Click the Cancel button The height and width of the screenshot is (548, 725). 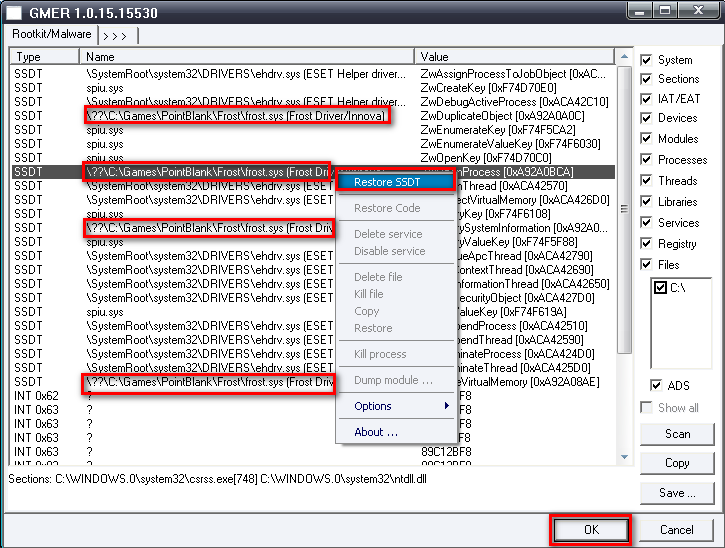coord(676,530)
